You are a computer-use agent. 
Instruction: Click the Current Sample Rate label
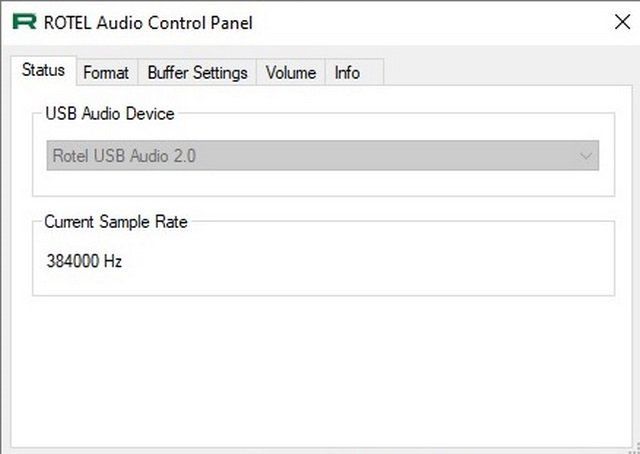116,222
